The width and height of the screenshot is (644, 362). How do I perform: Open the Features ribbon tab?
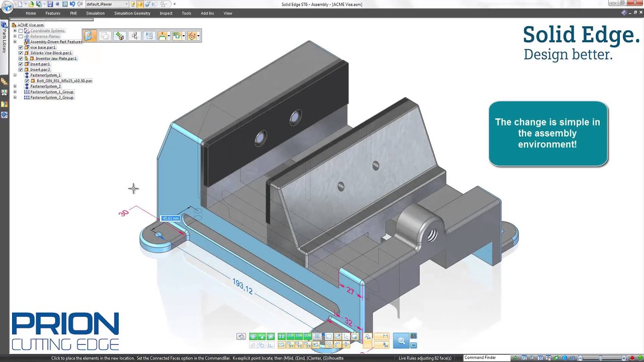click(53, 14)
